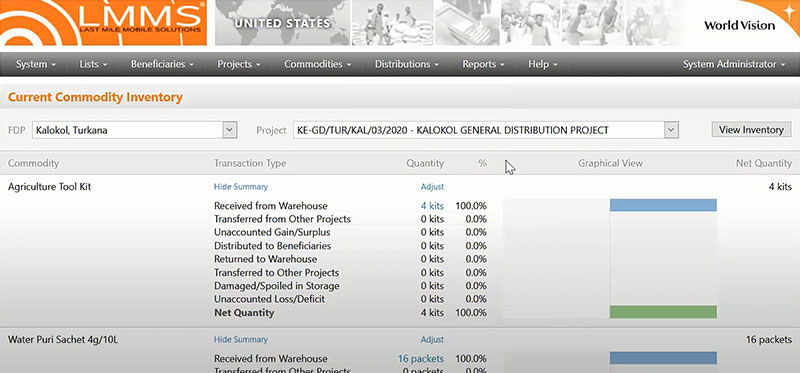Open the Project dropdown for Kalokol General Distribution

coord(486,130)
